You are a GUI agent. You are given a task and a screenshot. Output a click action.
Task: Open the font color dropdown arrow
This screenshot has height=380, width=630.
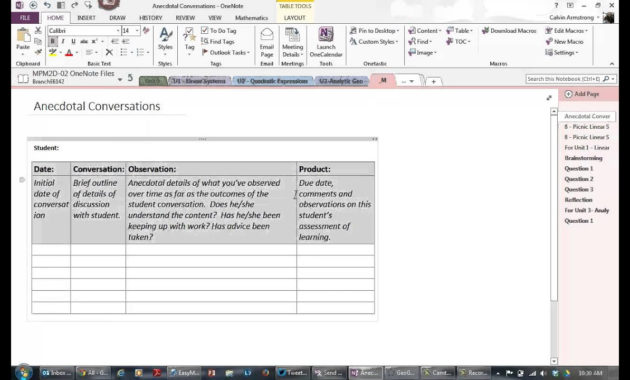(x=76, y=53)
